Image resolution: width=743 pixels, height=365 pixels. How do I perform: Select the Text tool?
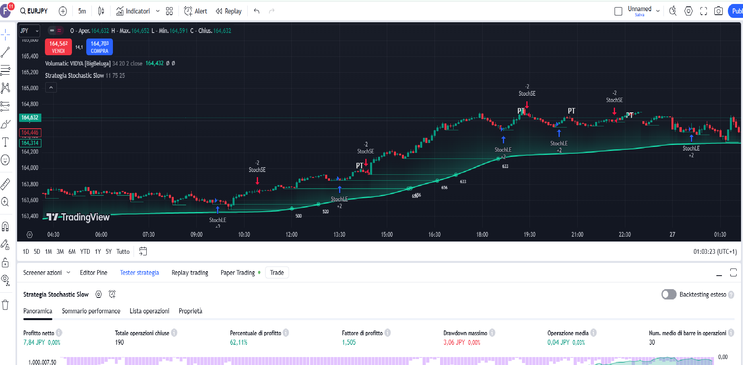click(x=5, y=142)
